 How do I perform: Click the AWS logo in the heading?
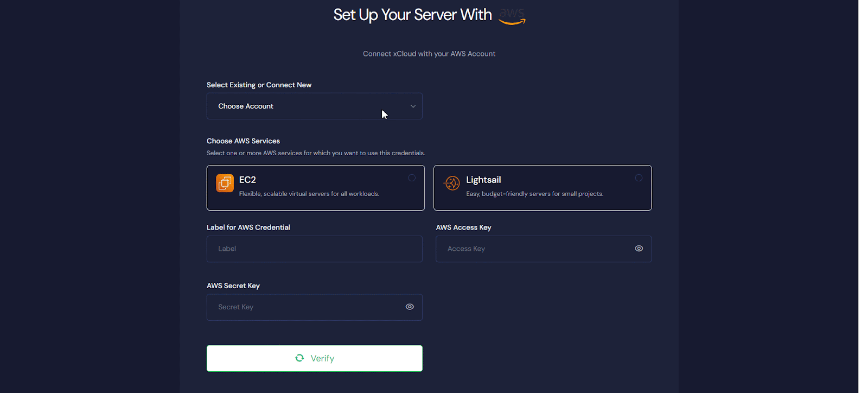coord(512,16)
